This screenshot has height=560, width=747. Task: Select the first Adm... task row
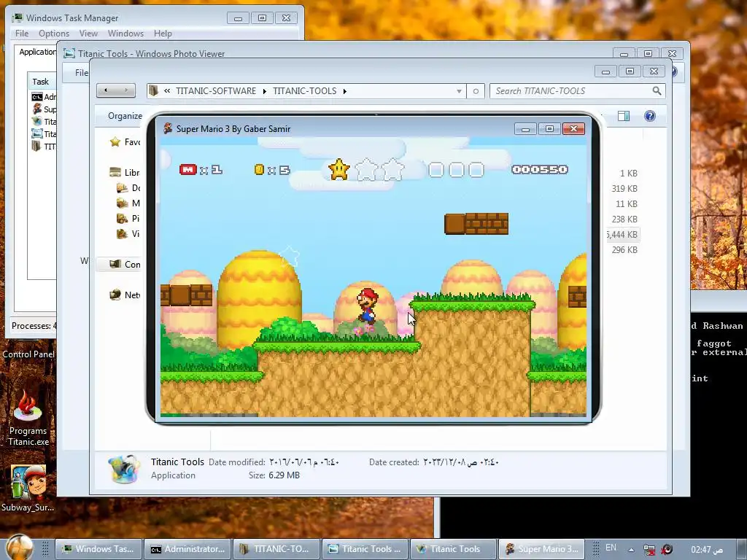[44, 97]
